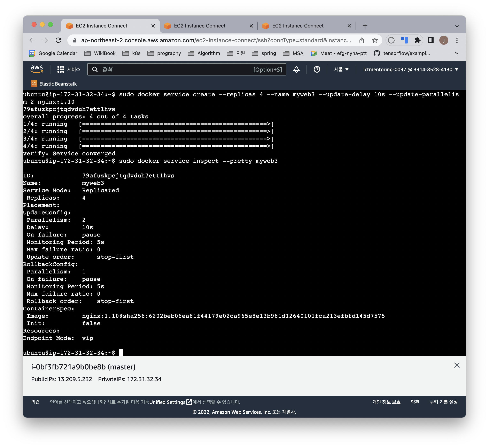
Task: Open the Chrome extensions puzzle icon
Action: pyautogui.click(x=417, y=40)
